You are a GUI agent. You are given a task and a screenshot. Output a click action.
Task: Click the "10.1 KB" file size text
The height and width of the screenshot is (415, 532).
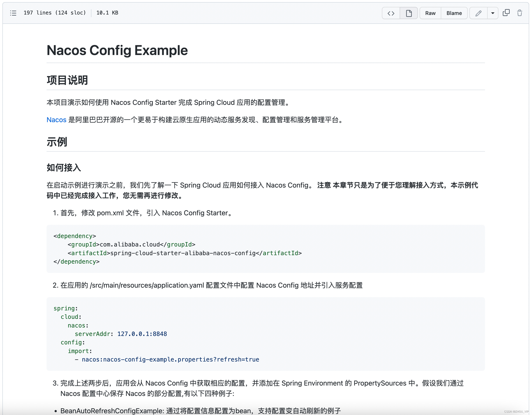coord(107,13)
